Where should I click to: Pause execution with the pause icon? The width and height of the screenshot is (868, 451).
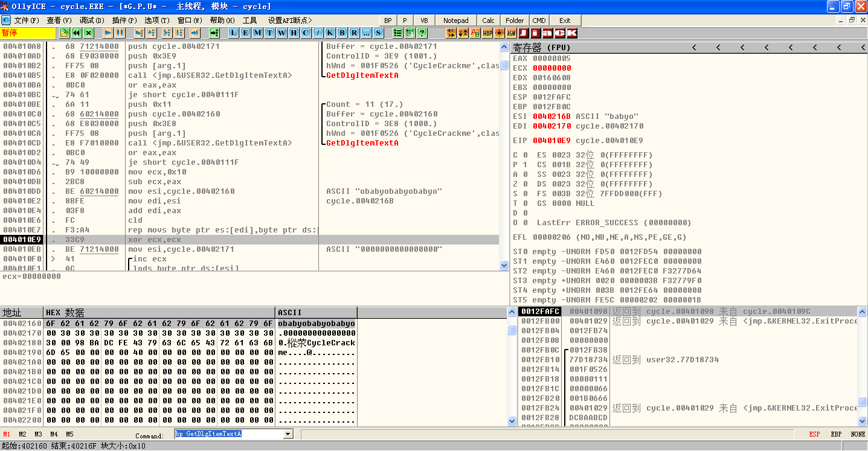pyautogui.click(x=120, y=33)
